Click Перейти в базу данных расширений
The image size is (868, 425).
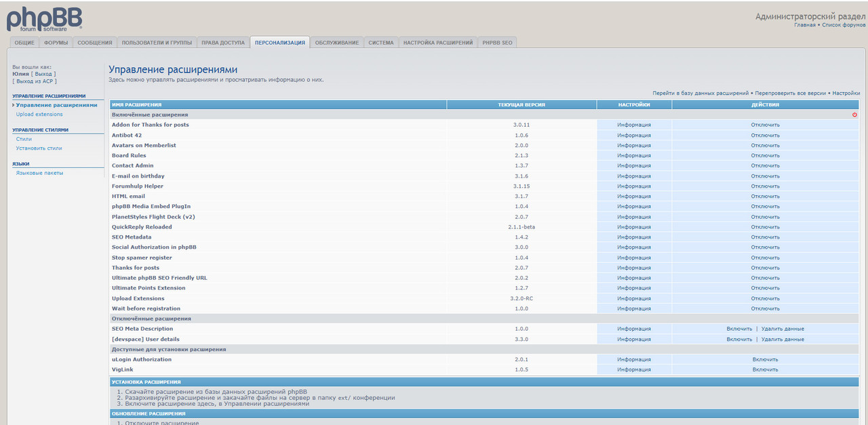coord(701,93)
